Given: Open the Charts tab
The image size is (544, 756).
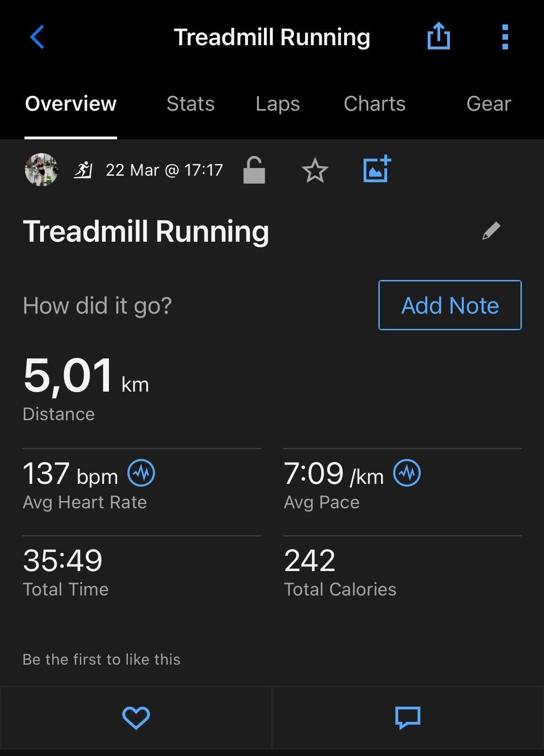Looking at the screenshot, I should (x=375, y=104).
